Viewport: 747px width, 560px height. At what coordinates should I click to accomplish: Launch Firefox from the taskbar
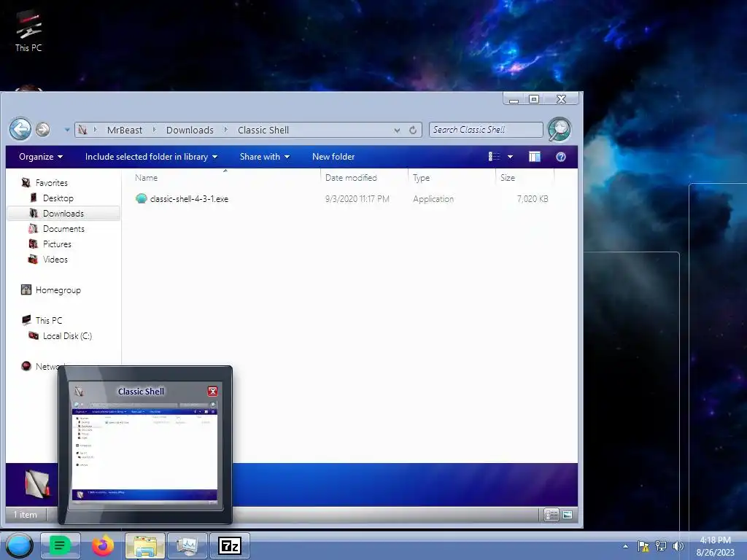pyautogui.click(x=102, y=545)
